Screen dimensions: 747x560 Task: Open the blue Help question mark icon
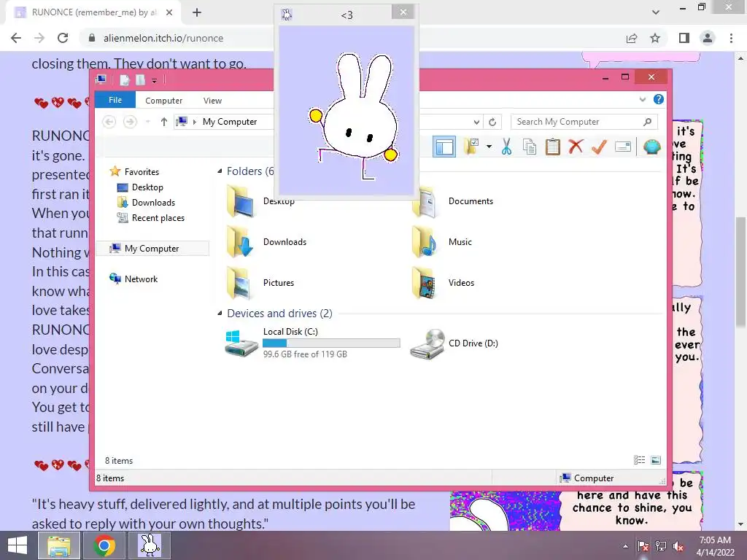click(x=659, y=99)
